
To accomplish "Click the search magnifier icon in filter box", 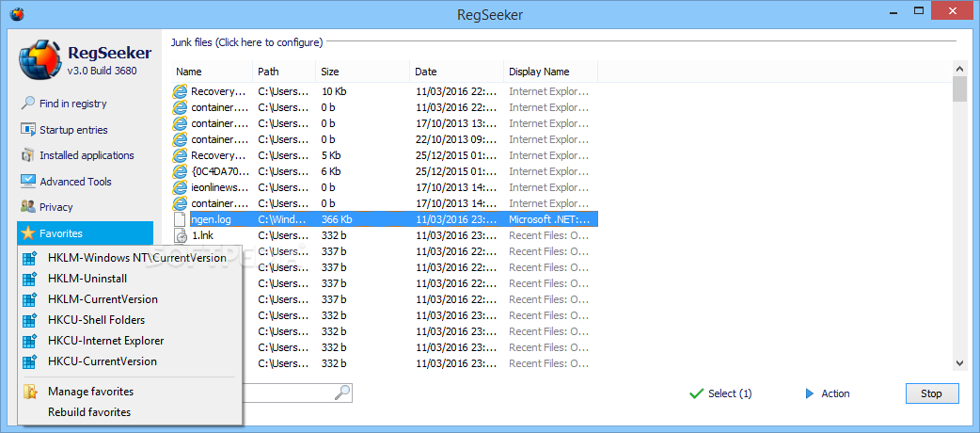I will tap(342, 393).
